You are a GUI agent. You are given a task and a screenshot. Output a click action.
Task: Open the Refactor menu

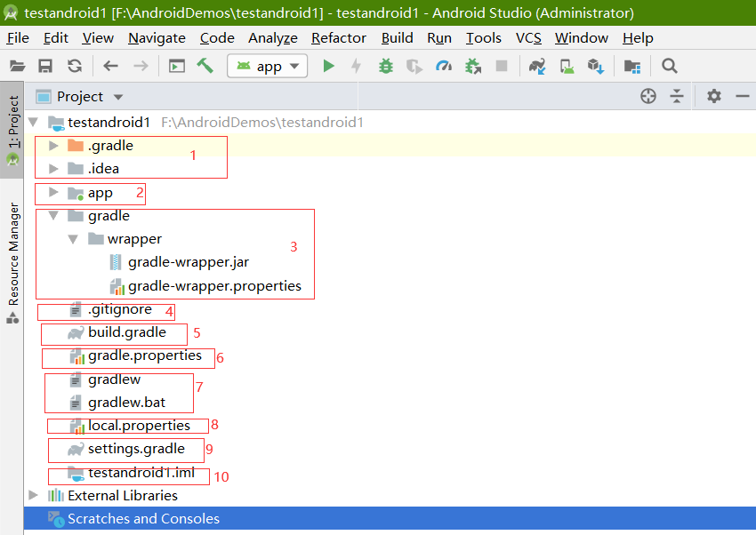tap(339, 38)
